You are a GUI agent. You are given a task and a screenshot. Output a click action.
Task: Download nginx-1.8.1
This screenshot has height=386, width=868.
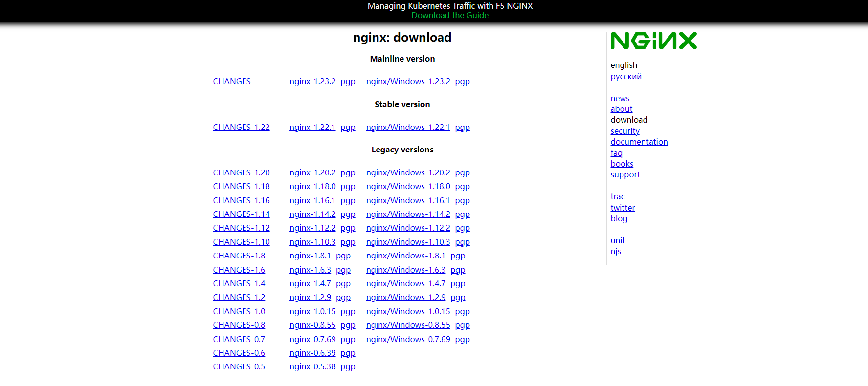click(x=310, y=256)
